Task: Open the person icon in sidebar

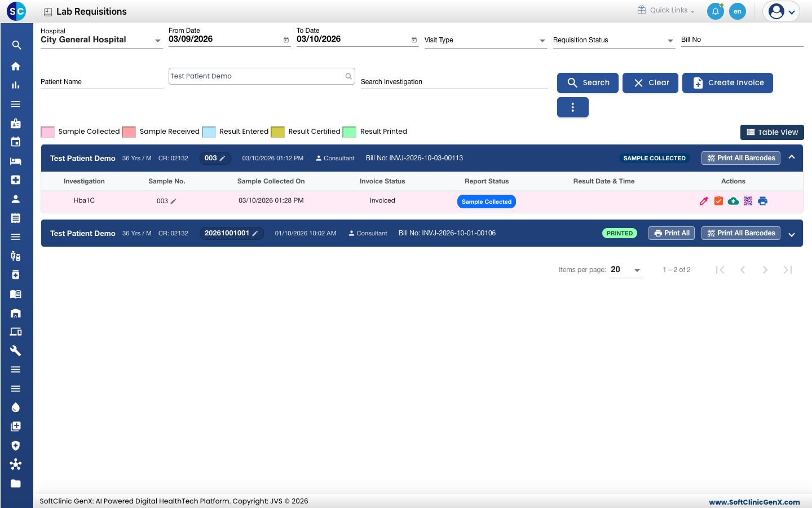Action: click(x=16, y=199)
